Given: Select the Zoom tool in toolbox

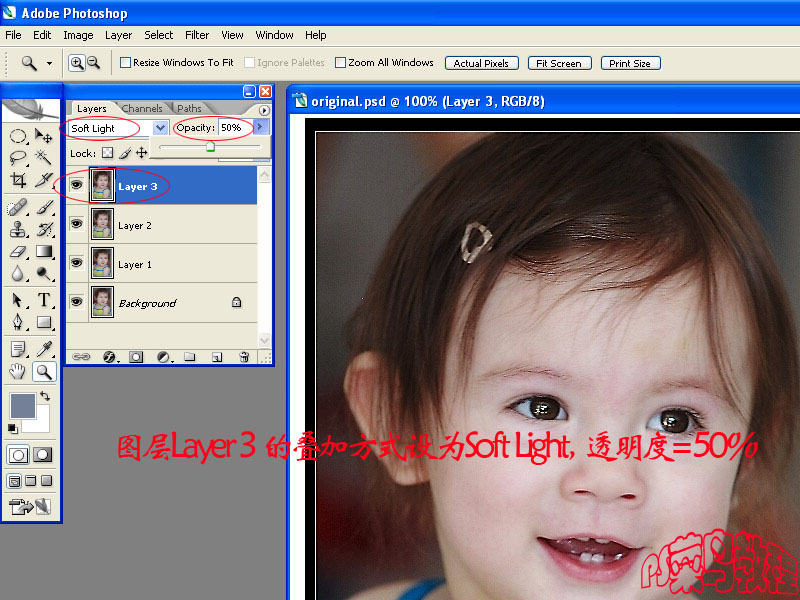Looking at the screenshot, I should point(44,371).
